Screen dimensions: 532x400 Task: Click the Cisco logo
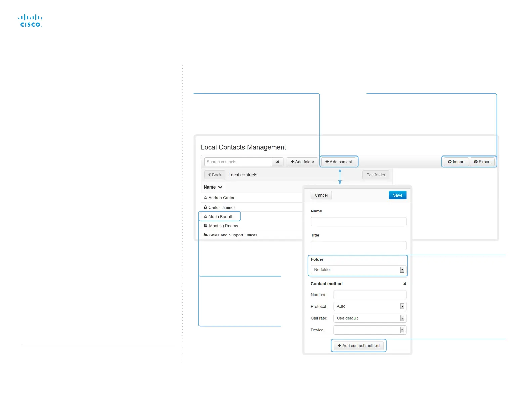click(30, 20)
